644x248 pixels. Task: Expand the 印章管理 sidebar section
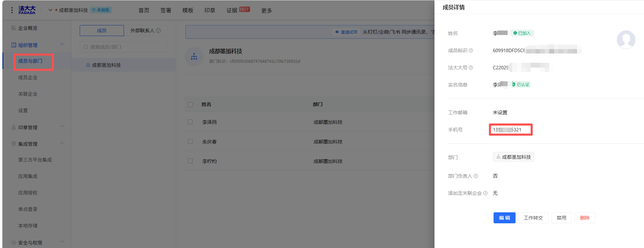(62, 127)
